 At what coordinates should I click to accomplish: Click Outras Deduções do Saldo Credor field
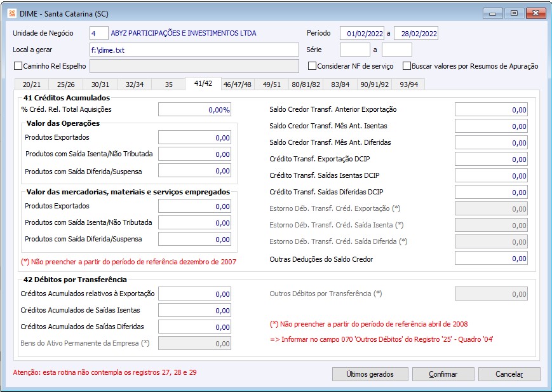click(491, 258)
